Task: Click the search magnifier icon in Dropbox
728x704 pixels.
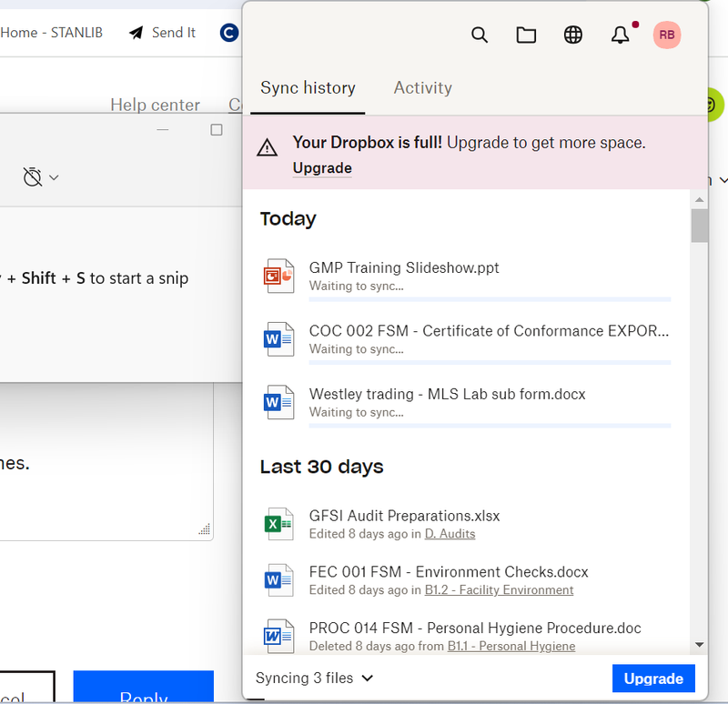Action: pos(480,35)
